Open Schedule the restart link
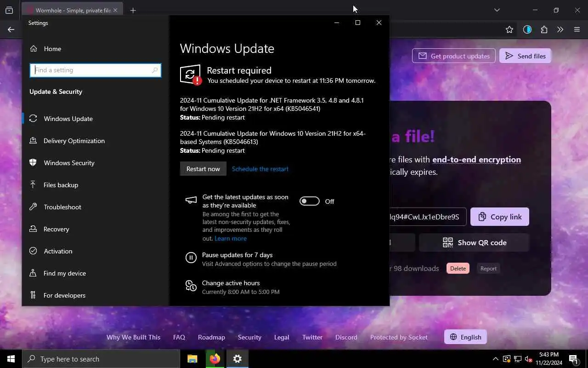The width and height of the screenshot is (588, 368). coord(260,169)
